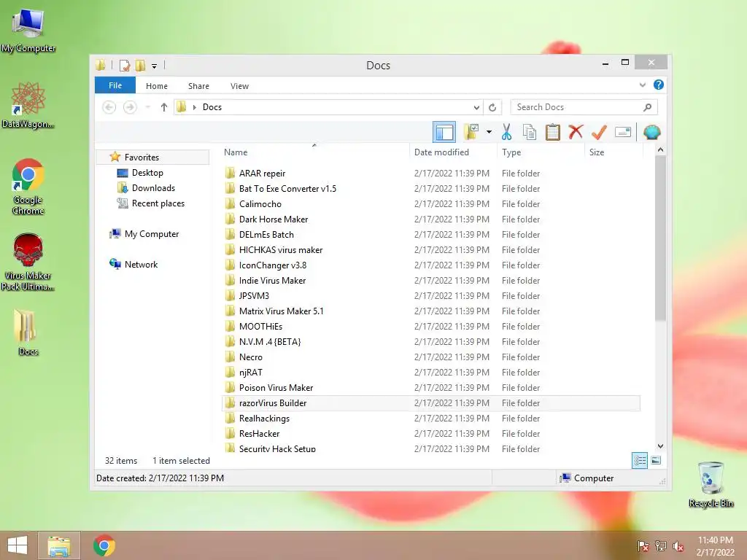The width and height of the screenshot is (747, 560).
Task: Switch to Large icons view button
Action: point(656,460)
